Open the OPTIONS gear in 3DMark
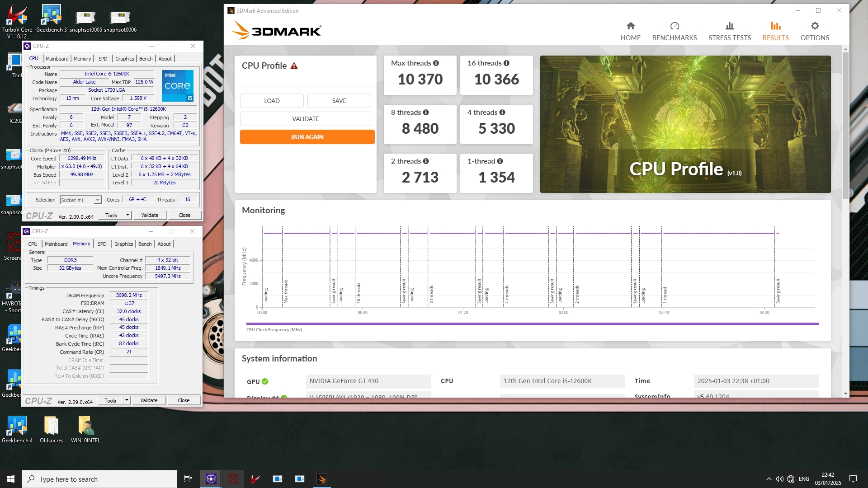The height and width of the screenshot is (488, 868). [815, 31]
